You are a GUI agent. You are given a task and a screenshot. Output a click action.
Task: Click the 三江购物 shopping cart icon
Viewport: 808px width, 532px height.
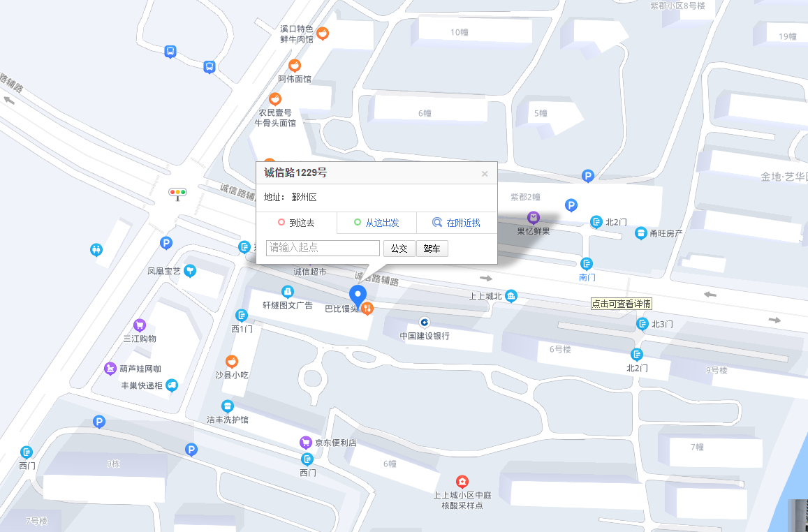coord(140,325)
